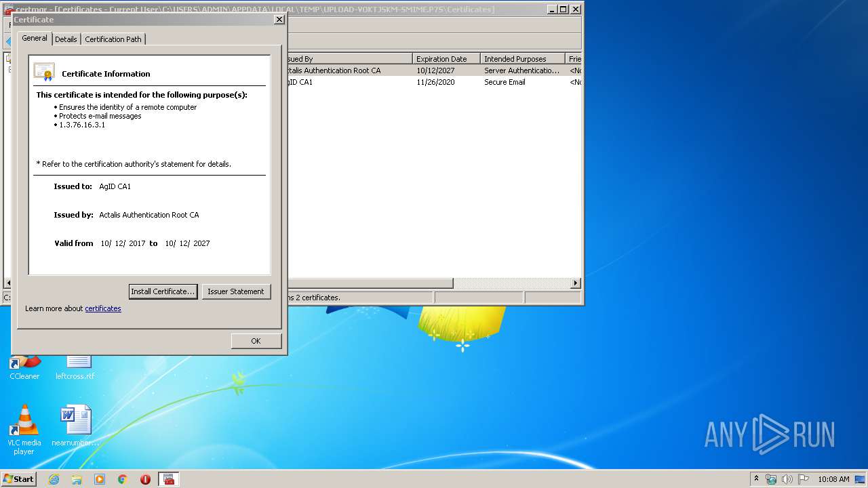Open the Issuer Statement
Viewport: 868px width, 488px height.
(x=236, y=291)
